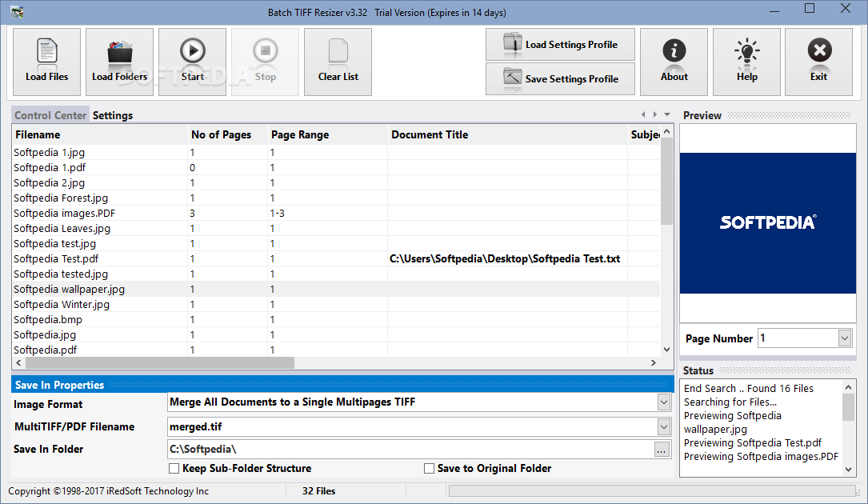Select the Softpedia images.PDF file

point(336,214)
